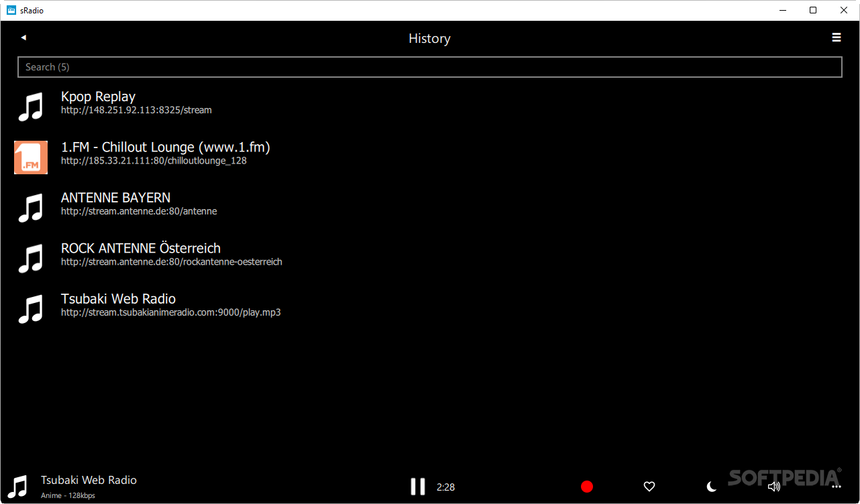Close the sRadio window
The image size is (860, 504).
coord(844,10)
